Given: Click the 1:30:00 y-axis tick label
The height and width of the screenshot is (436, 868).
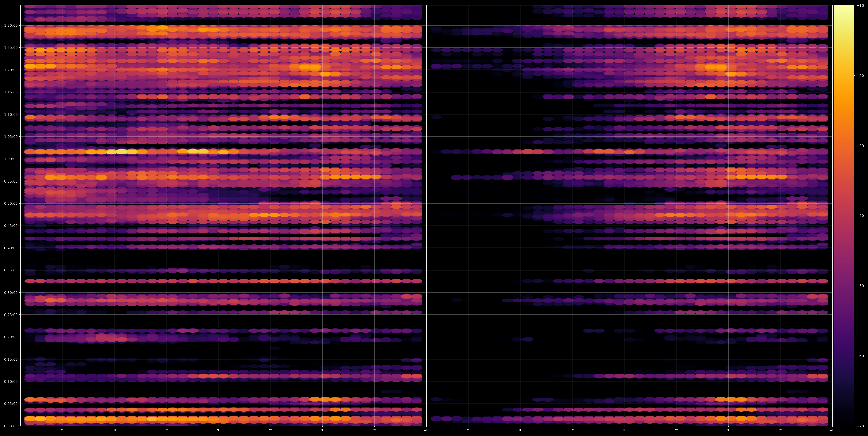Looking at the screenshot, I should pos(11,25).
